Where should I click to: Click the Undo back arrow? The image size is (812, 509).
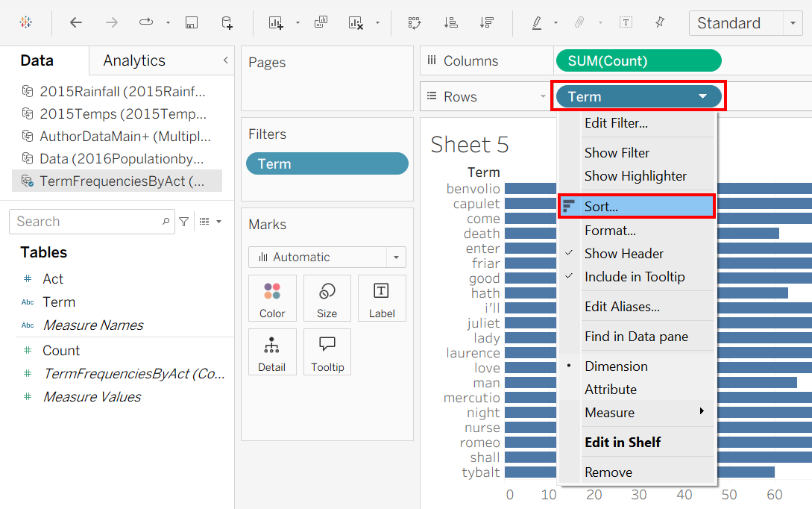[76, 22]
